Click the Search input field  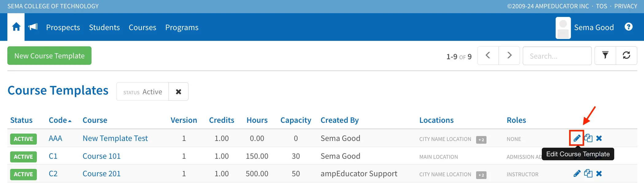click(557, 56)
